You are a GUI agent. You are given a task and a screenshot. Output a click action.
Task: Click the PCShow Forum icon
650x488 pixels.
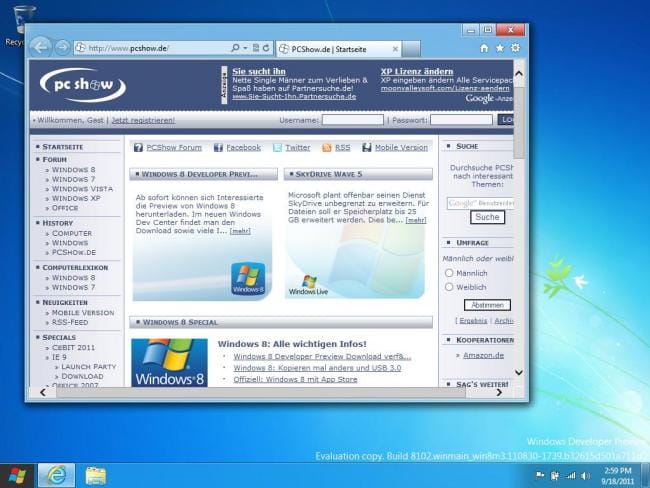(138, 148)
